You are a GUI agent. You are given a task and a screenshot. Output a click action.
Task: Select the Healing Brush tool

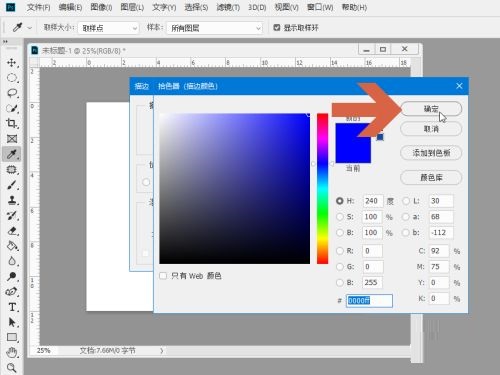12,170
